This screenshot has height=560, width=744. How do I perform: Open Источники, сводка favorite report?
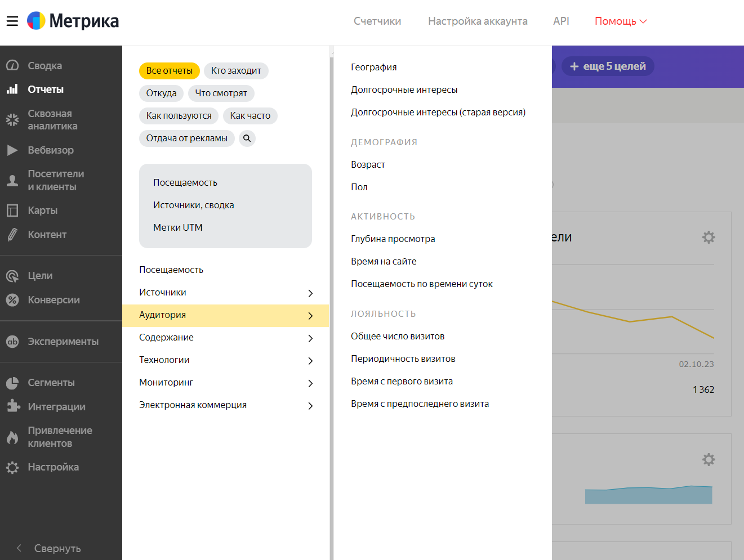coord(194,205)
